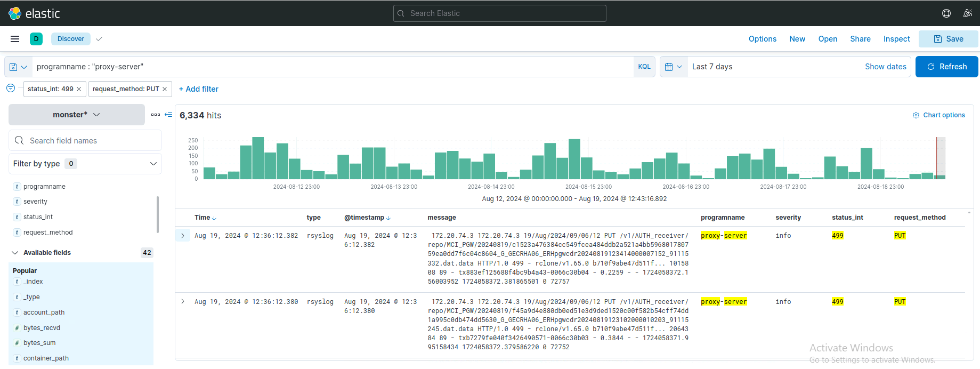Expand the first log row details
980x369 pixels.
[183, 236]
